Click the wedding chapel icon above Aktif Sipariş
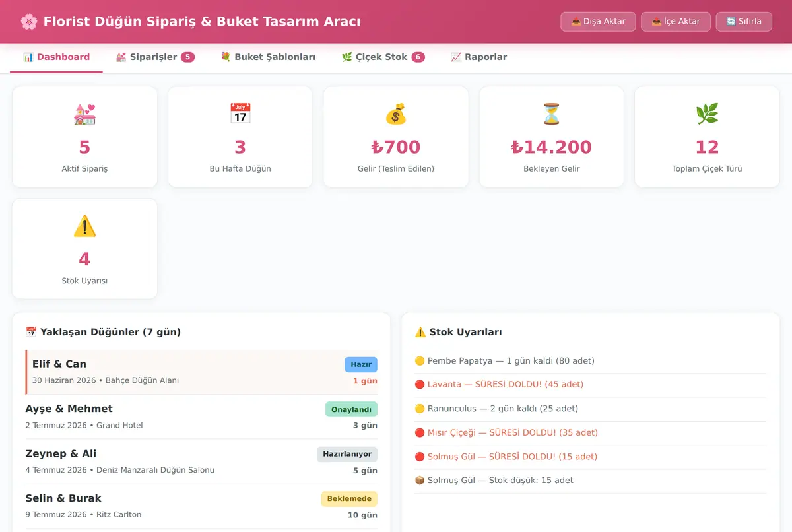 coord(84,114)
